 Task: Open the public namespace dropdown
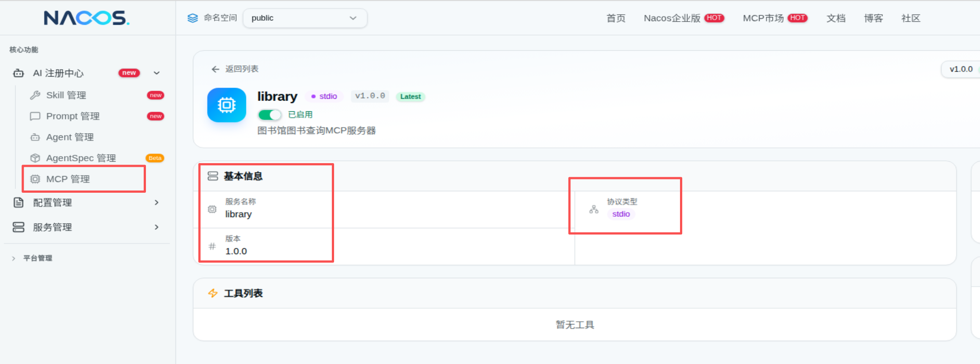[305, 18]
